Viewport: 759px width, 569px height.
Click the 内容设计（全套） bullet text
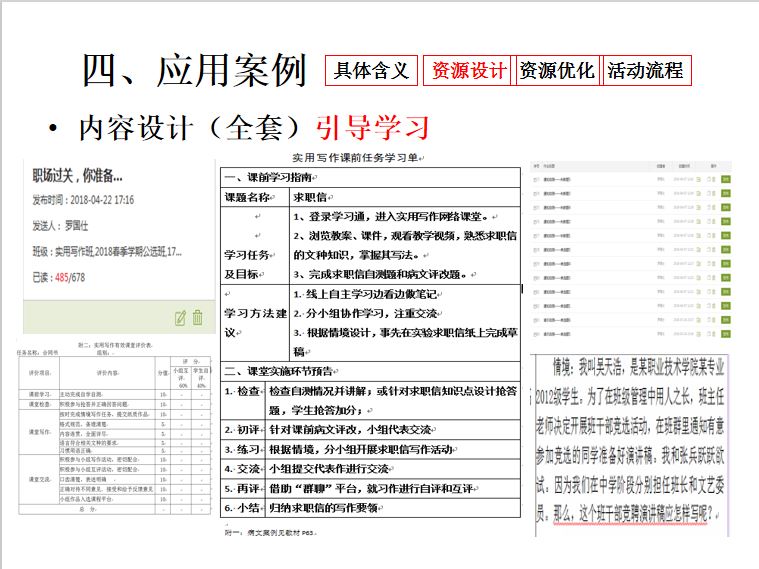point(190,128)
